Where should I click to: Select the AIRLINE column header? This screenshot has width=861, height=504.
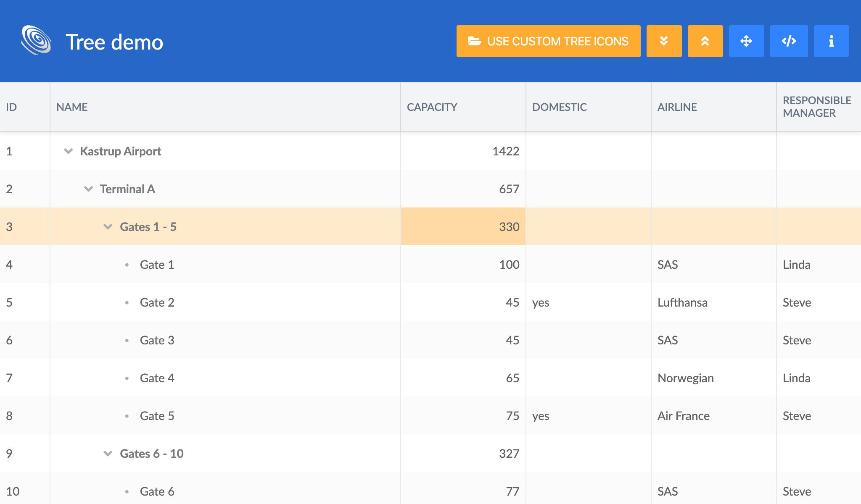677,107
